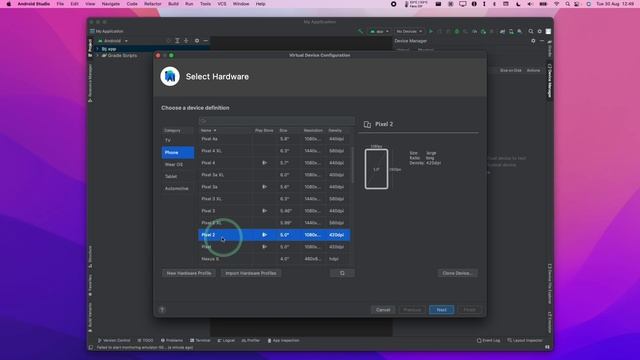
Task: Select the Pixel 3a XL device row
Action: pos(274,175)
